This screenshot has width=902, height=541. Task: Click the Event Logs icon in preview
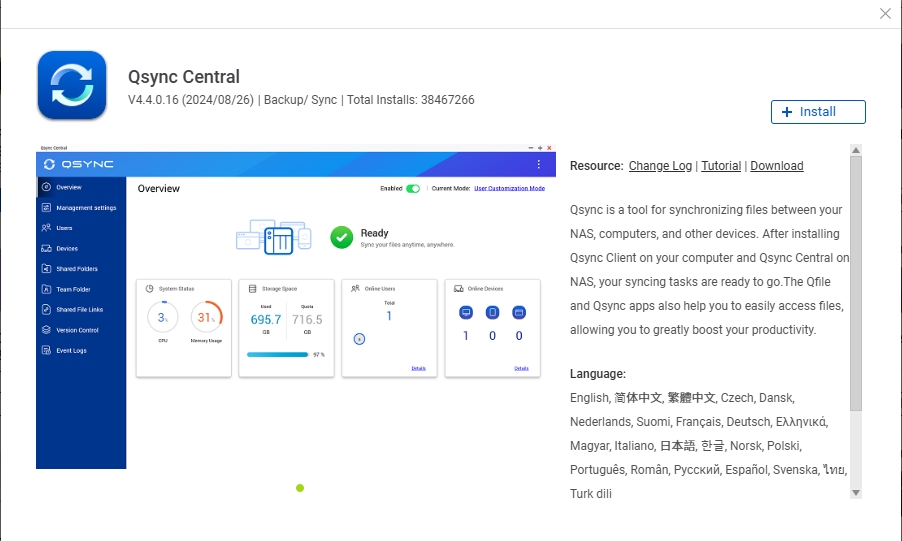pyautogui.click(x=47, y=350)
